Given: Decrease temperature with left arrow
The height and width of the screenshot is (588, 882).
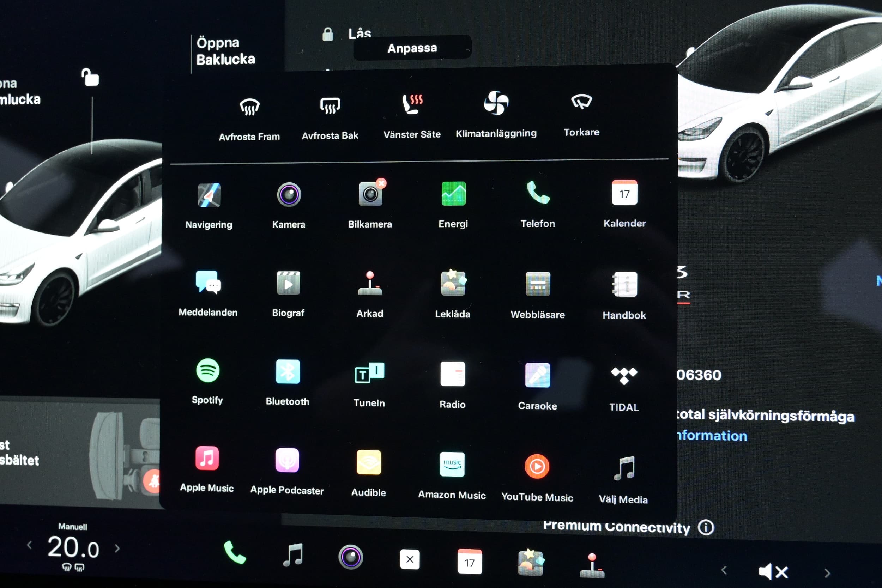Looking at the screenshot, I should point(29,546).
